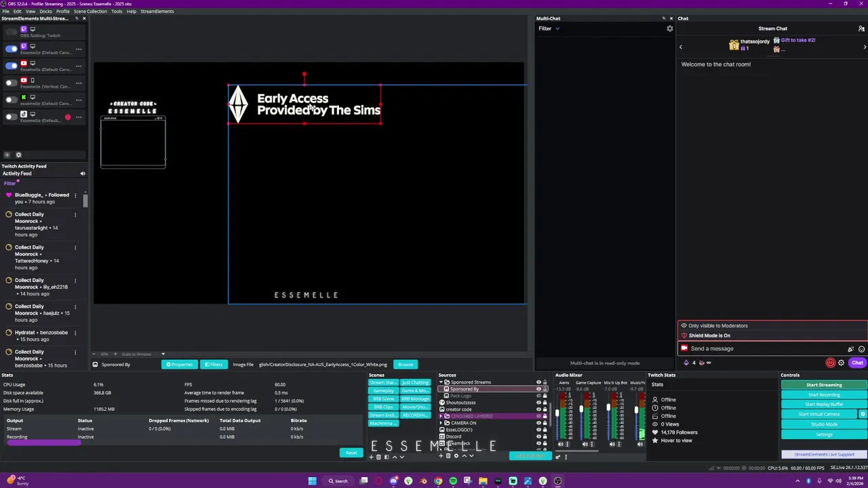Screen dimensions: 868x488
Task: Open scene filters icon in Scenes dock
Action: click(x=387, y=456)
